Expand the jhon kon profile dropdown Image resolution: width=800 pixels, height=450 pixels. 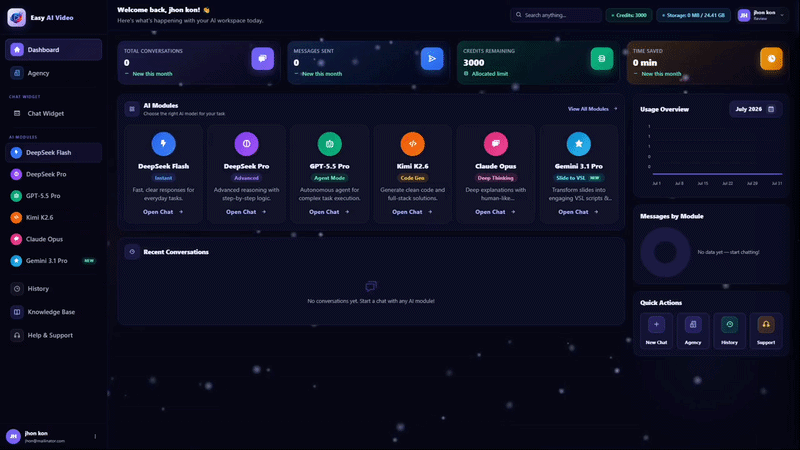(782, 15)
